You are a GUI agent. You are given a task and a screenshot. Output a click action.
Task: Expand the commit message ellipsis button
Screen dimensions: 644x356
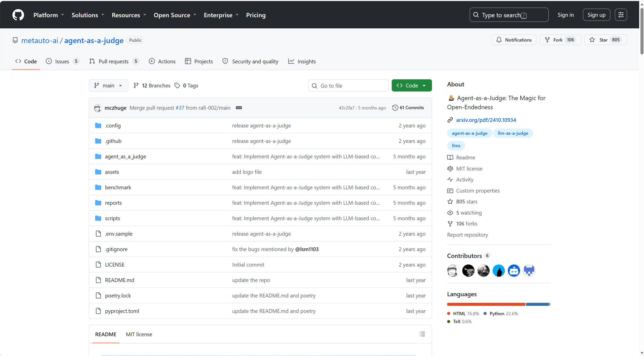(239, 108)
